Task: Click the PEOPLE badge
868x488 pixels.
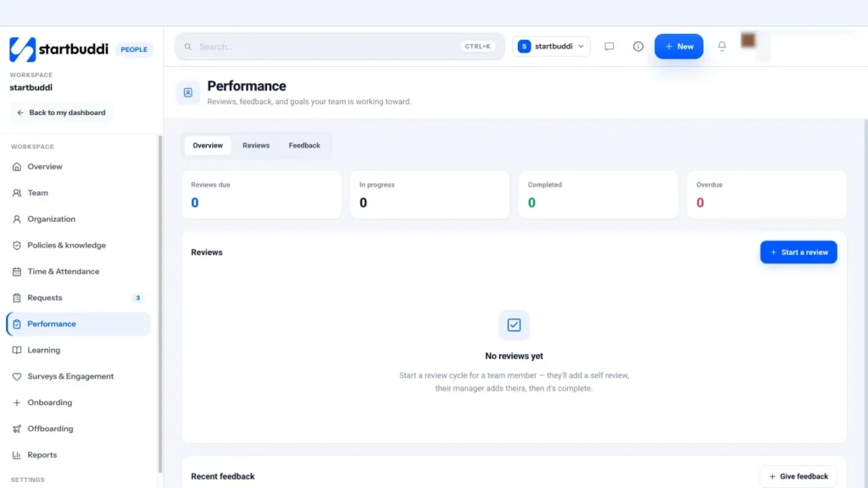Action: tap(134, 50)
